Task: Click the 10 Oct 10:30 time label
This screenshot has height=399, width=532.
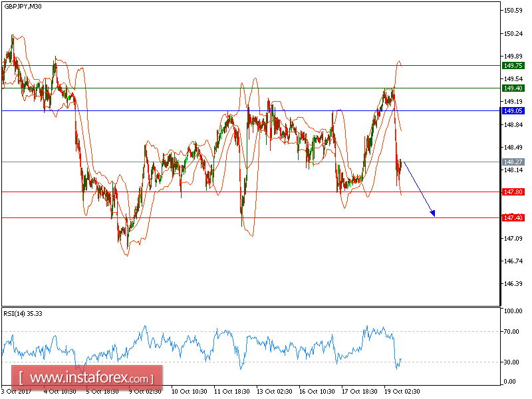Action: 189,391
